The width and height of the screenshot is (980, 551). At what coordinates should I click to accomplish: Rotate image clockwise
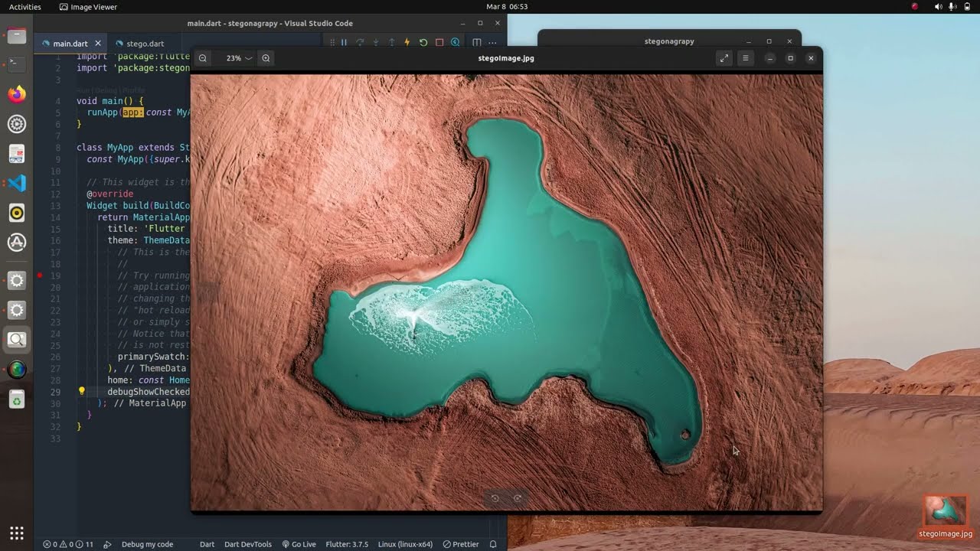click(518, 498)
